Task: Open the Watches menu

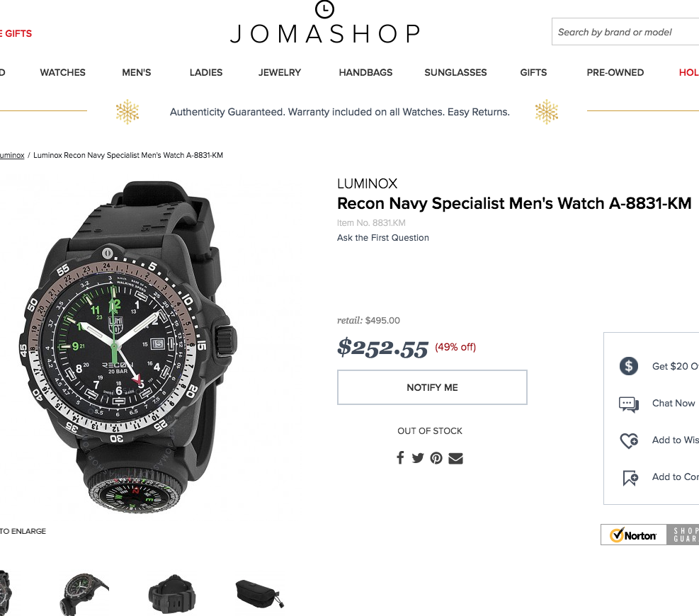Action: tap(62, 72)
